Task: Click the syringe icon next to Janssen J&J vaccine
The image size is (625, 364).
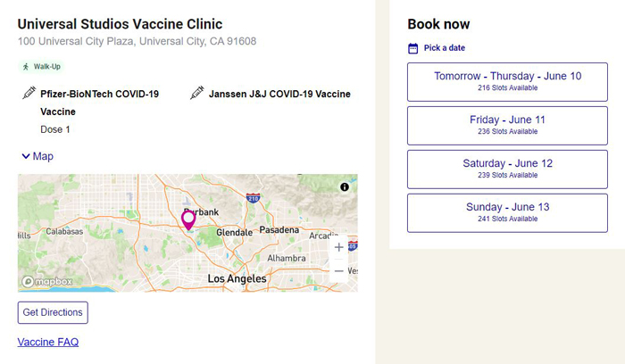Action: (197, 93)
